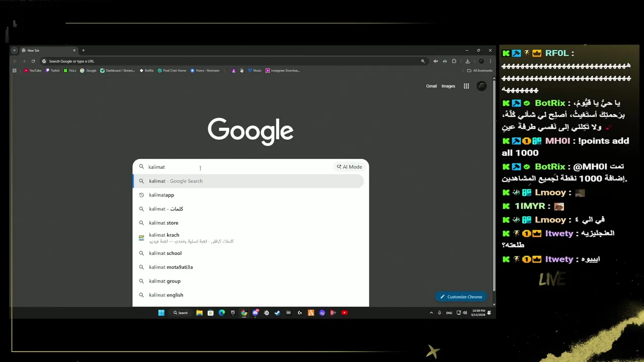The image size is (644, 362).
Task: Switch to AI Mode
Action: tap(350, 167)
